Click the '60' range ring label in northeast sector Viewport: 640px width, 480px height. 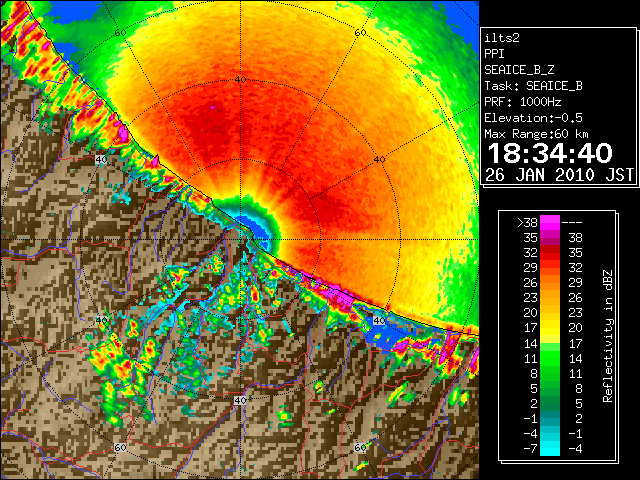(x=360, y=33)
